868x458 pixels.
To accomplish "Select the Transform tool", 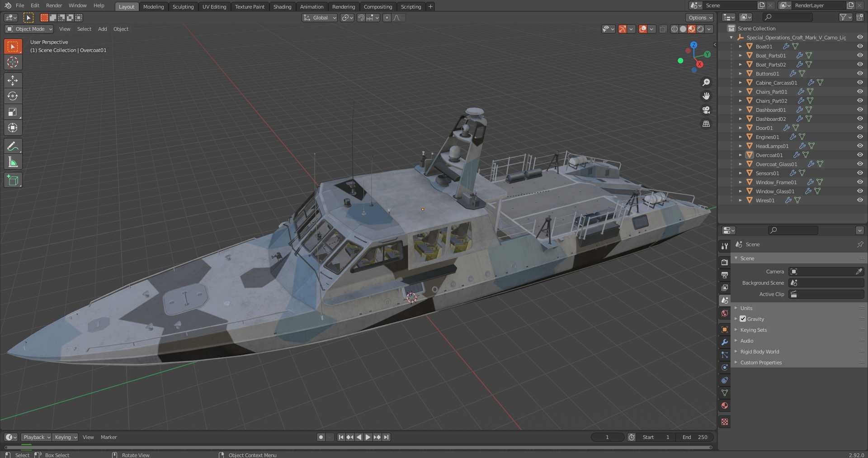I will point(13,128).
